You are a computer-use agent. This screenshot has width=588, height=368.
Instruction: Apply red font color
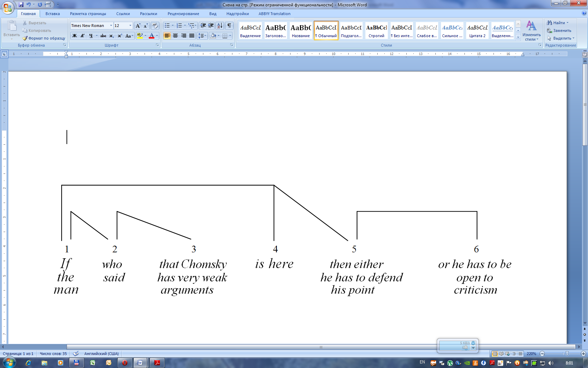[152, 36]
